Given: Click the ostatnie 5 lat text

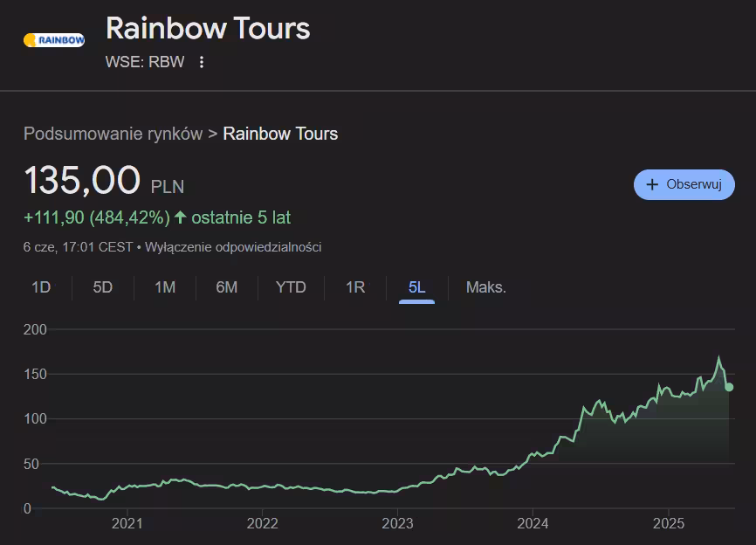Looking at the screenshot, I should tap(241, 217).
